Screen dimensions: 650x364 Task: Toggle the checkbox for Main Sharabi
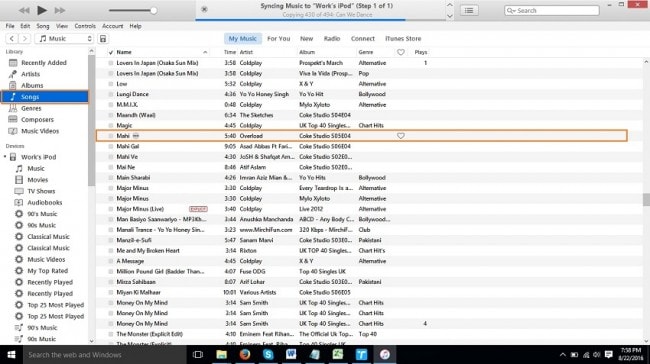point(111,177)
